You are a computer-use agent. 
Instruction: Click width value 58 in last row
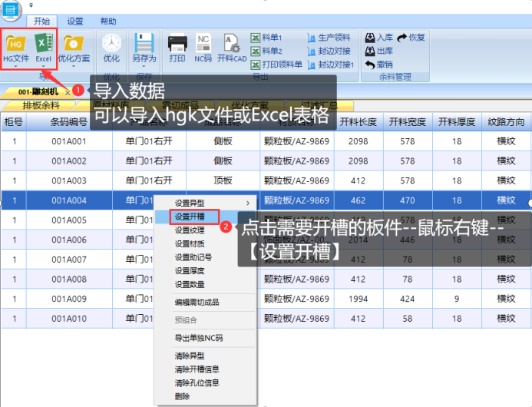(408, 319)
